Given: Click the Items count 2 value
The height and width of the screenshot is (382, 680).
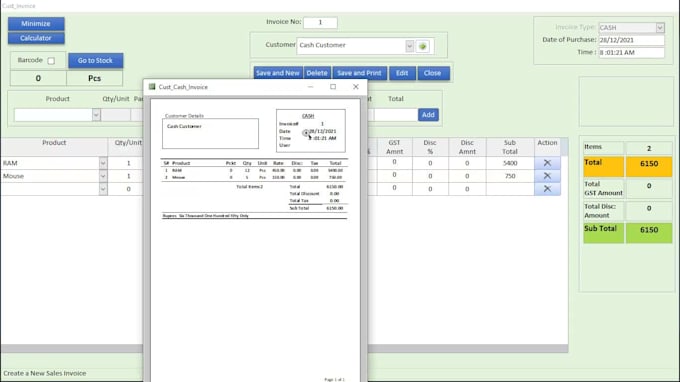Looking at the screenshot, I should (649, 148).
